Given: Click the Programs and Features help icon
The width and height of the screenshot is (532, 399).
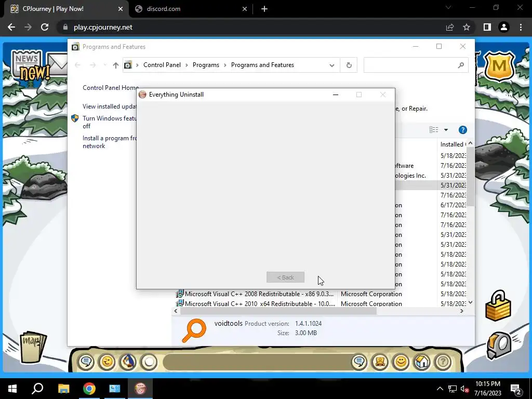Looking at the screenshot, I should [463, 130].
